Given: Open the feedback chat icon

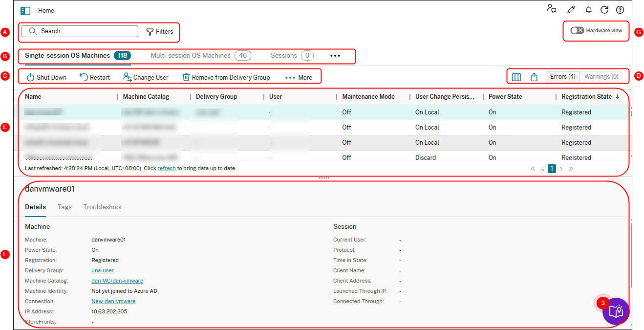Looking at the screenshot, I should point(552,9).
